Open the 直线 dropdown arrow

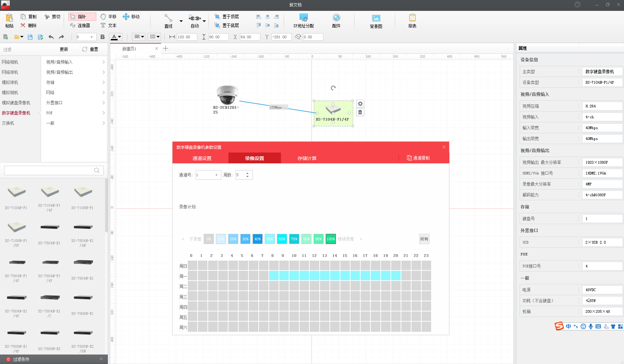(181, 21)
